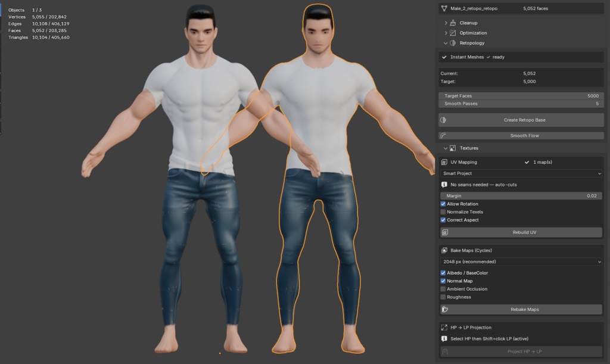610x364 pixels.
Task: Click the info icon beside Select HP then Shift+click
Action: 444,339
